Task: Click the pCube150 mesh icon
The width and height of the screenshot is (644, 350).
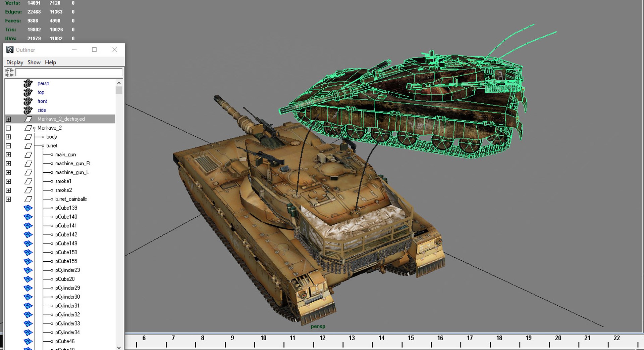Action: pos(28,253)
